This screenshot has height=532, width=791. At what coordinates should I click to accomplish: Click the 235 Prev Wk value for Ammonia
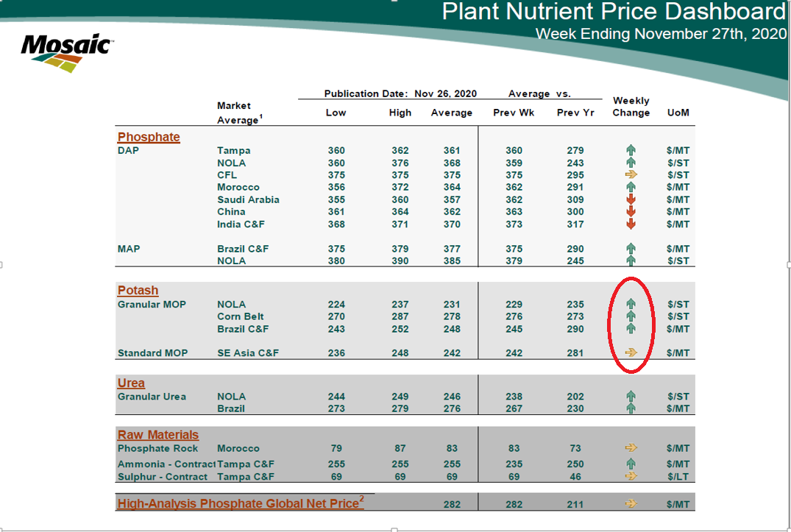(514, 464)
